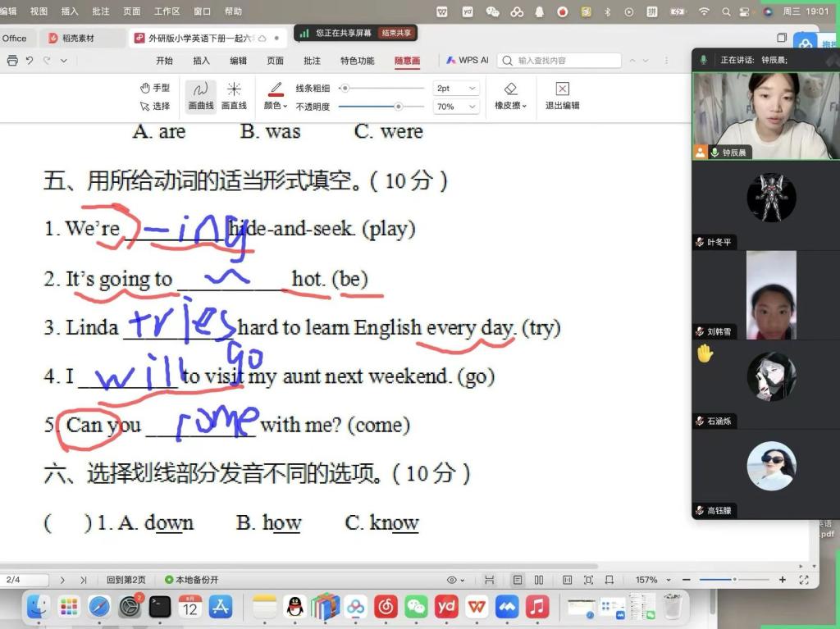Open the pen color (颜色) dropdown
This screenshot has height=629, width=840.
tap(275, 106)
